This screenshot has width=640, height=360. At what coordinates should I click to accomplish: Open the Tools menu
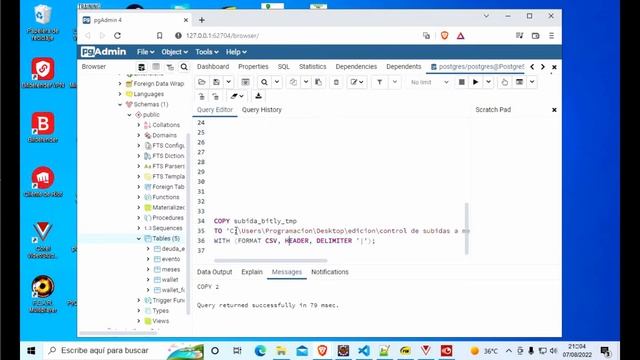click(207, 52)
